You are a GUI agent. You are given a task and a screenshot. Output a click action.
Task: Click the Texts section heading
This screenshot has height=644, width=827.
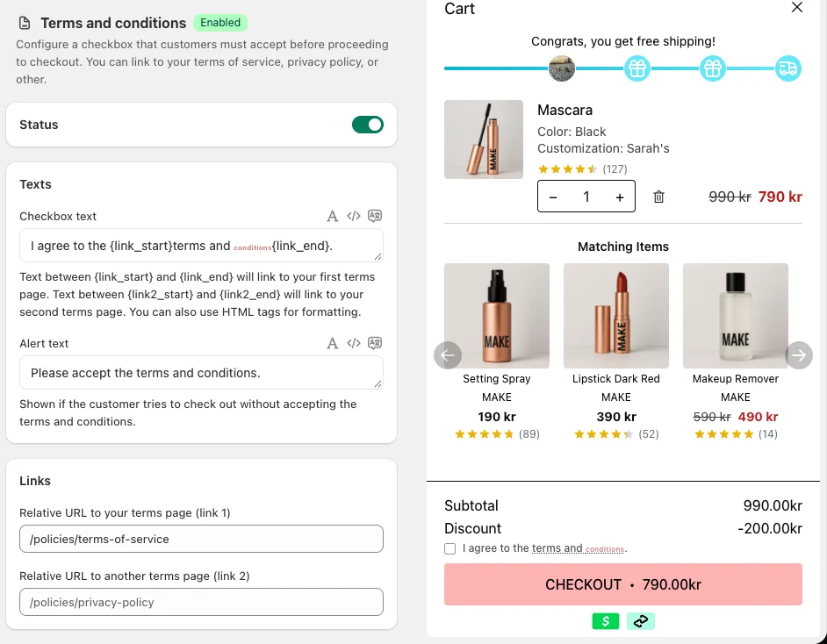[x=35, y=184]
